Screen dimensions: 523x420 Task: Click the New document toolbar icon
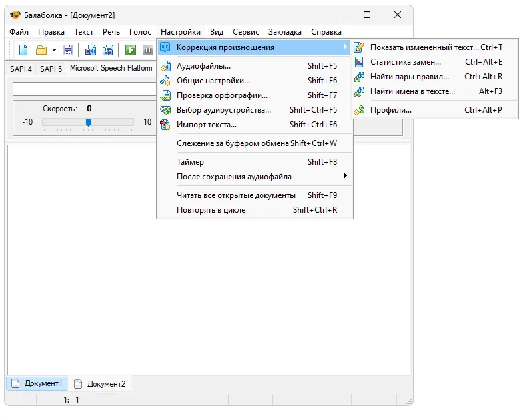pos(23,50)
